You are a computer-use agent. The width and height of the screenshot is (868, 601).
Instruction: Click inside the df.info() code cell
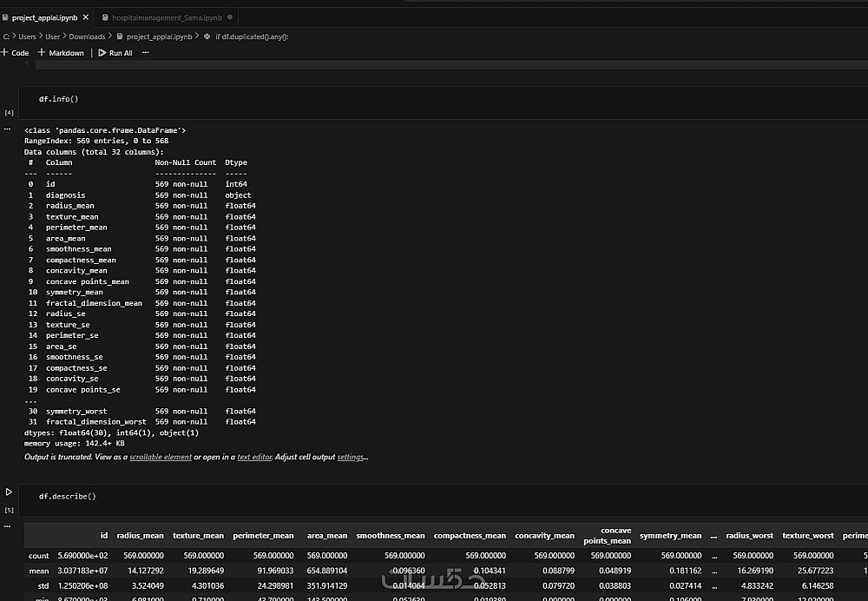(x=443, y=99)
